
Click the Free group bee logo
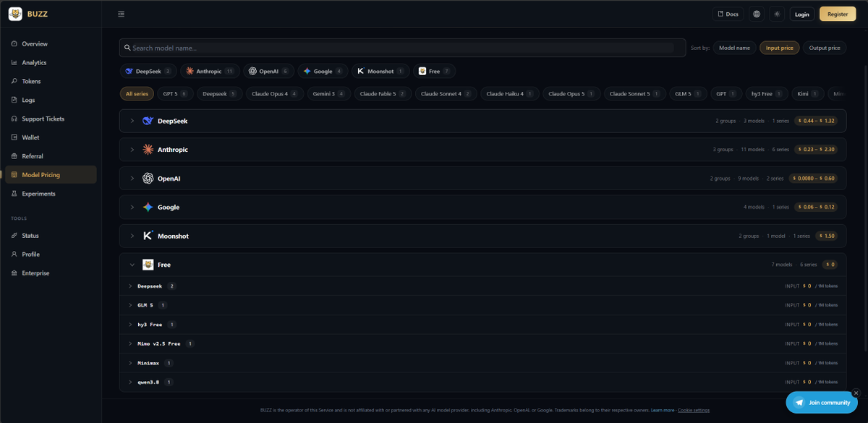coord(148,265)
